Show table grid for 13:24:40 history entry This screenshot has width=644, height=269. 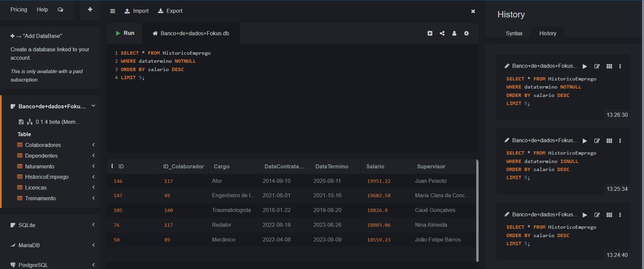[609, 215]
